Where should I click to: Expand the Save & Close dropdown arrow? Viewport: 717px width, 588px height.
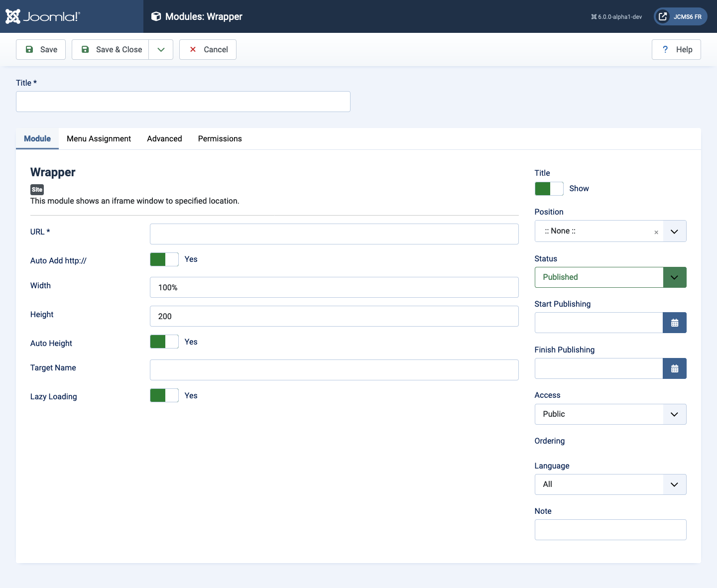161,49
